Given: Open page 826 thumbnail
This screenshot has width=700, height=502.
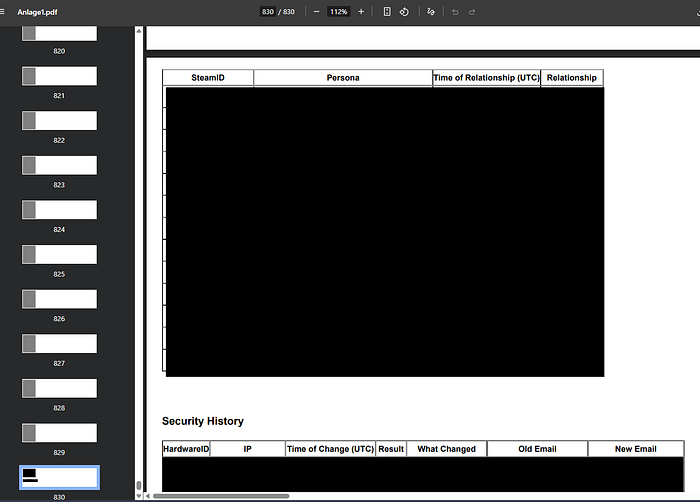Looking at the screenshot, I should [59, 299].
